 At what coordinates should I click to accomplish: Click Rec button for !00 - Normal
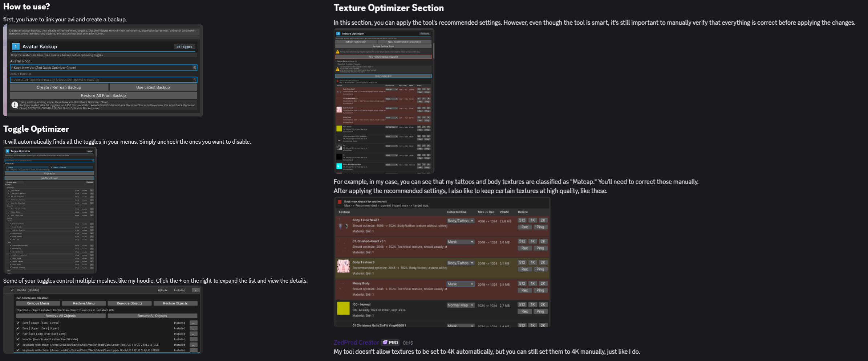tap(525, 311)
